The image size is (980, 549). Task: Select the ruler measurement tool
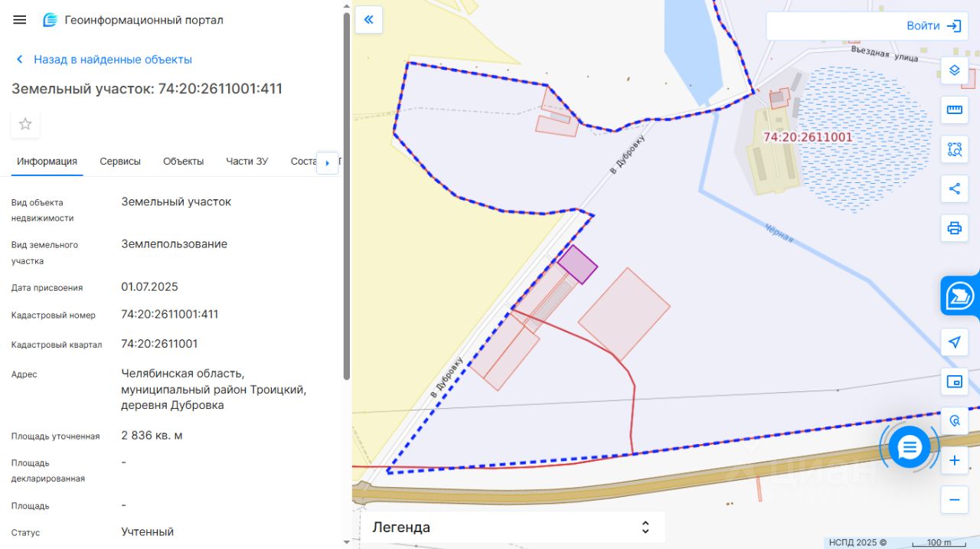(x=954, y=109)
